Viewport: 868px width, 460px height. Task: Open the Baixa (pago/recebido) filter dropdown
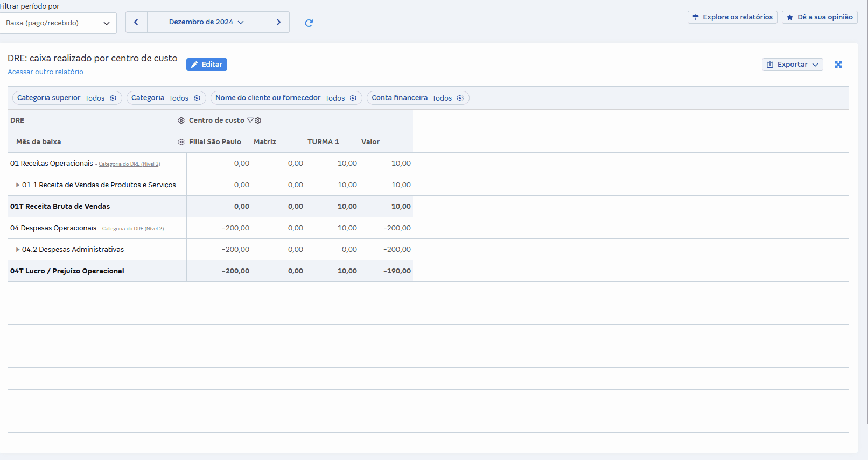[x=58, y=23]
